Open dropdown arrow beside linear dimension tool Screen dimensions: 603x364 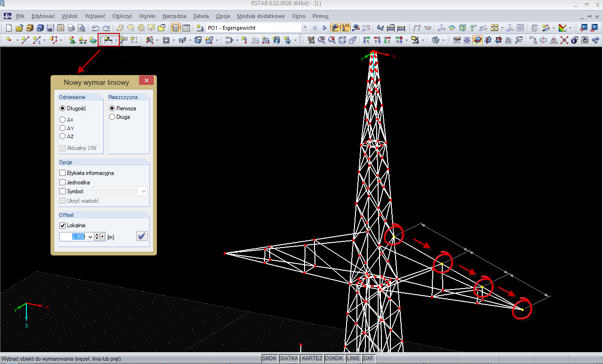pos(116,41)
